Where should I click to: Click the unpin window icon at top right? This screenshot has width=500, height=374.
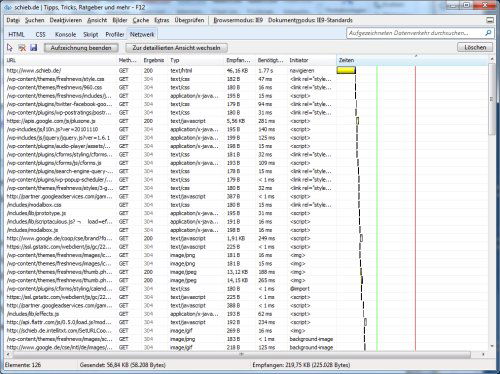pos(490,20)
